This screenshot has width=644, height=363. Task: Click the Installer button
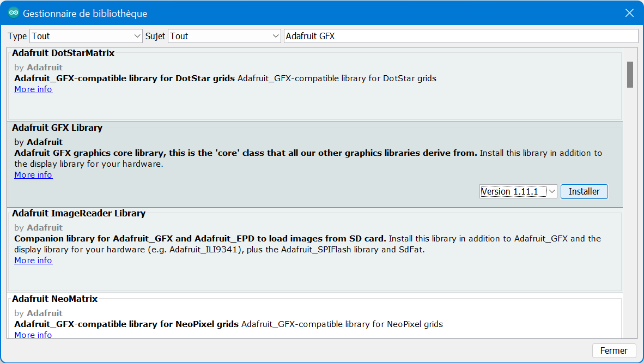(584, 191)
